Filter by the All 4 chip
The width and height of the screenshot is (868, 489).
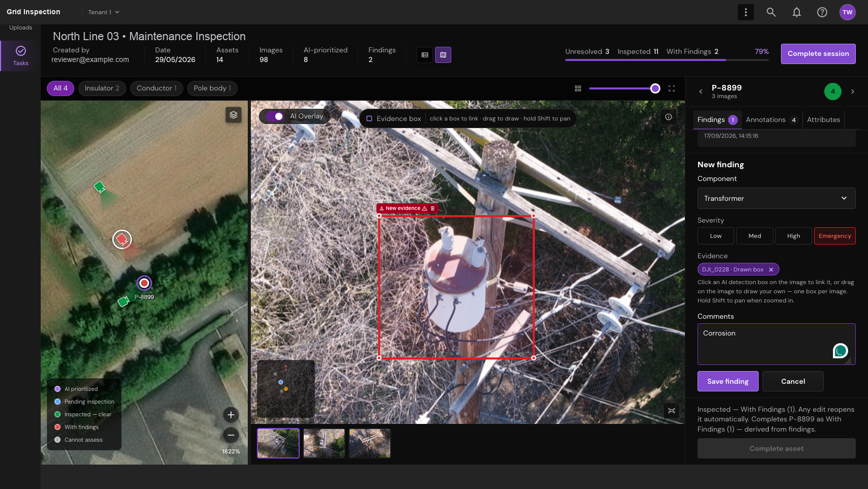pyautogui.click(x=61, y=88)
